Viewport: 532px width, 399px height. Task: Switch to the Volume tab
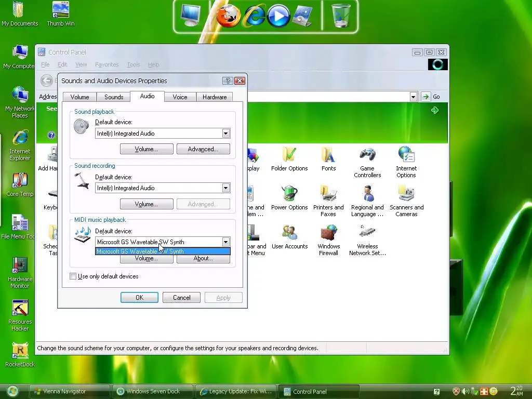click(79, 97)
